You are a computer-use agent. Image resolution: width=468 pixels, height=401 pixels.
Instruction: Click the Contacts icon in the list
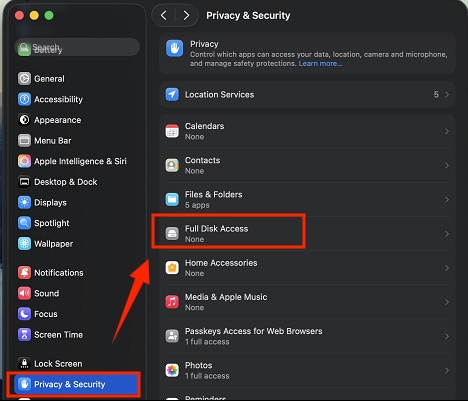(x=172, y=165)
